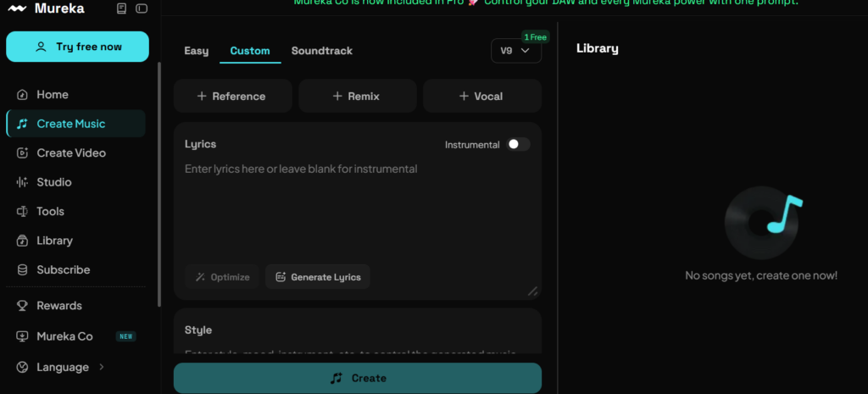This screenshot has width=868, height=394.
Task: Open Library in the sidebar
Action: tap(75, 241)
